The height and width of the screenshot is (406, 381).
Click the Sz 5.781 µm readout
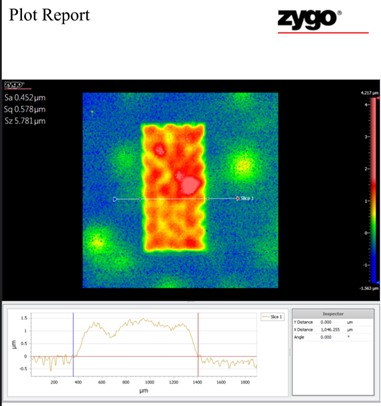[x=25, y=121]
